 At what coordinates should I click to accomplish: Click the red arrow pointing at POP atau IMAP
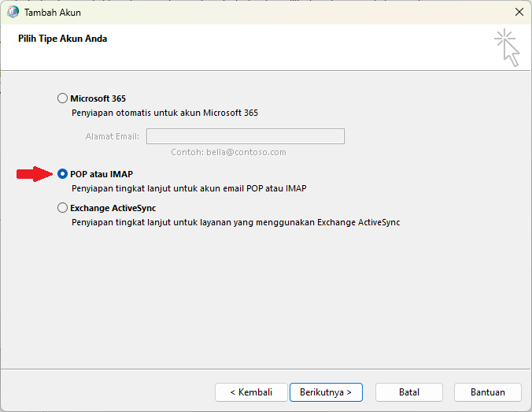click(35, 174)
